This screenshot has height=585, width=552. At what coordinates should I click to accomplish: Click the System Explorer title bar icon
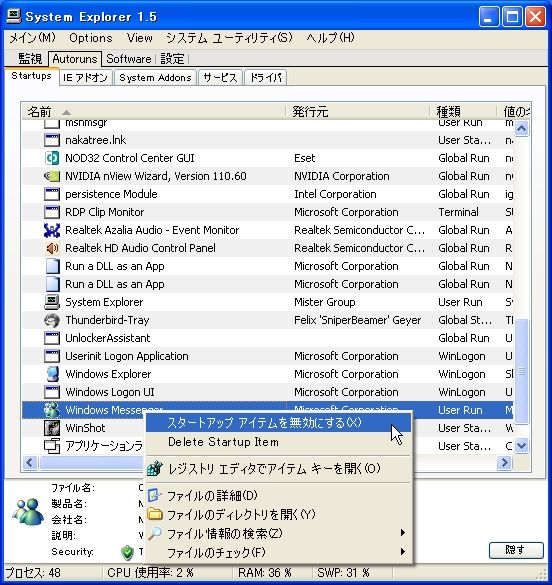click(14, 17)
